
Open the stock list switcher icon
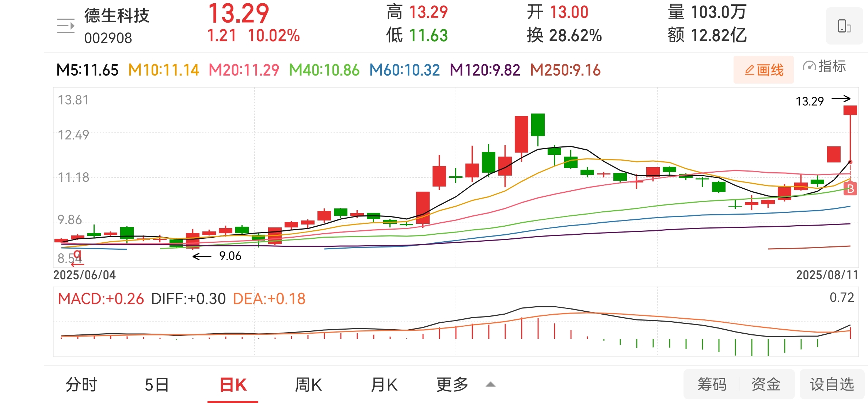tap(66, 26)
